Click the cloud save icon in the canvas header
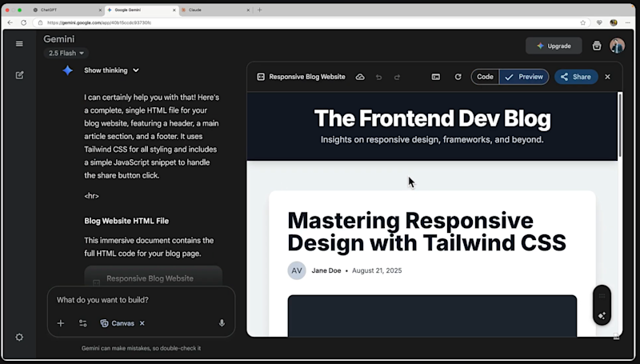 point(360,77)
